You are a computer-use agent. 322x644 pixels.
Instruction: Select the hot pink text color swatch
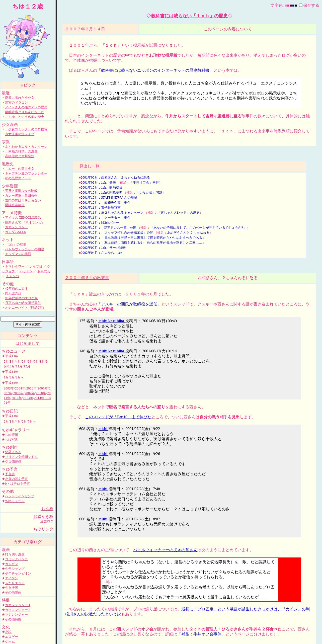pyautogui.click(x=288, y=6)
